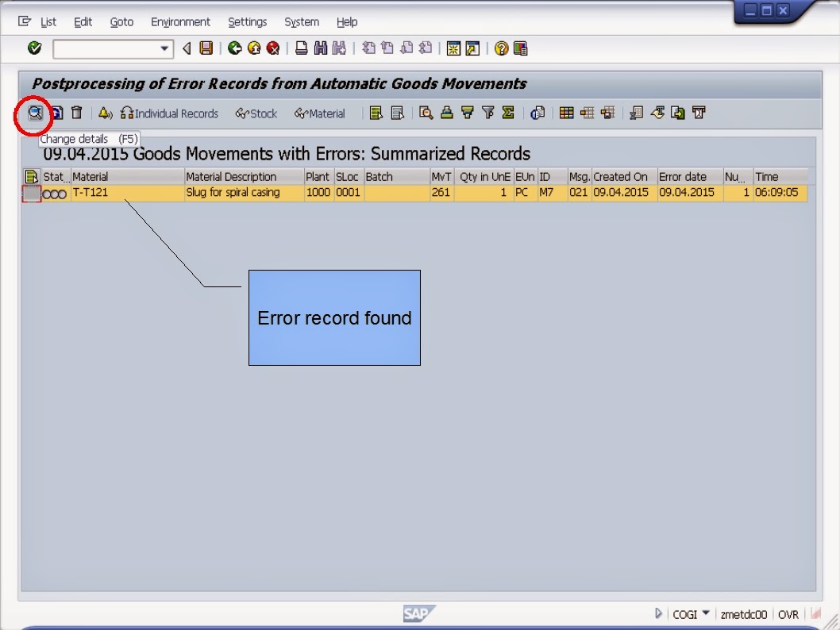Image resolution: width=840 pixels, height=630 pixels.
Task: Save the current list with the Save icon
Action: 205,48
